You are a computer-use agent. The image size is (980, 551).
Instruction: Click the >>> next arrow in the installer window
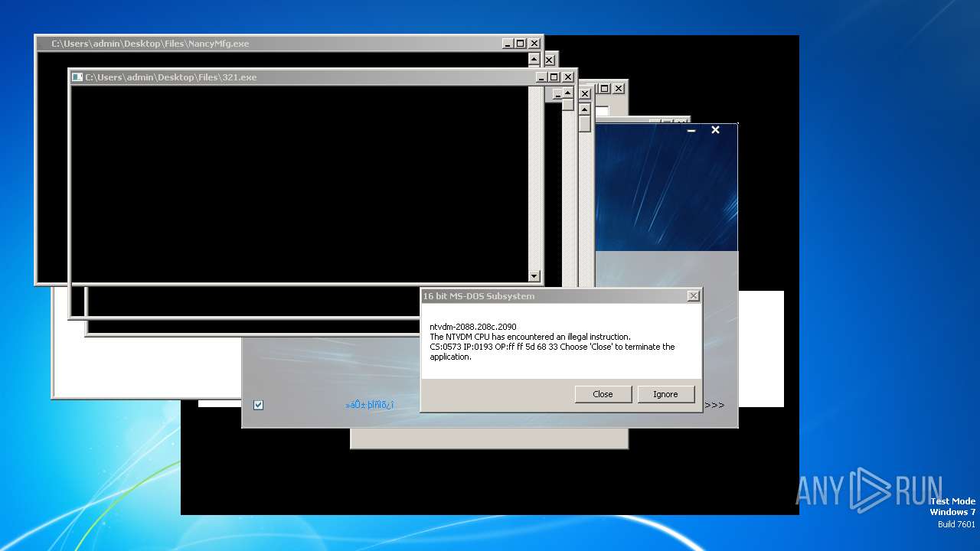tap(714, 406)
